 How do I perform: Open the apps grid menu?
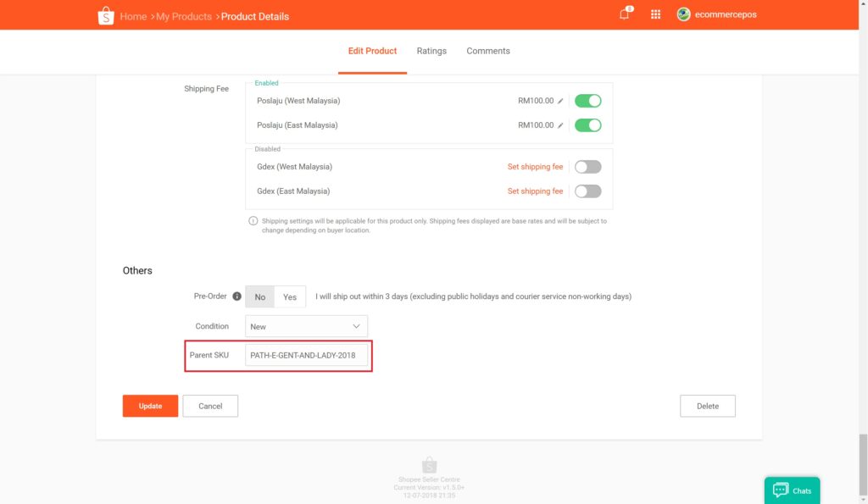pyautogui.click(x=655, y=14)
